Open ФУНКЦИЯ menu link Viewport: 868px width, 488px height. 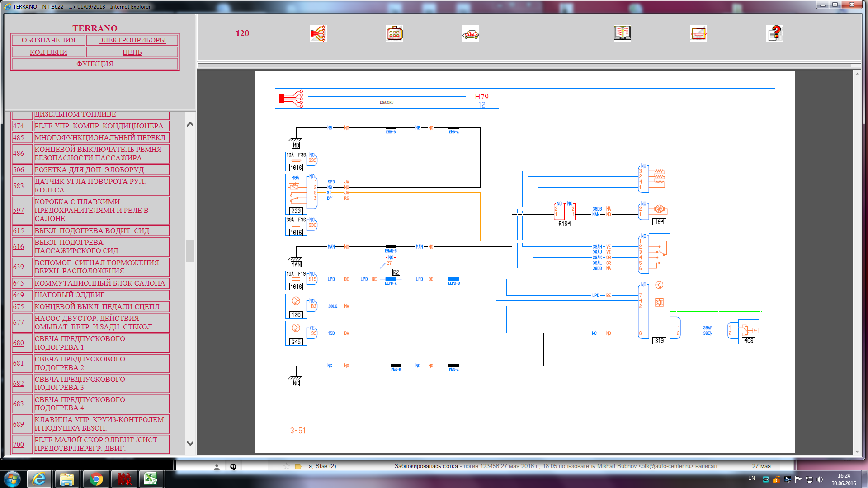click(x=95, y=64)
